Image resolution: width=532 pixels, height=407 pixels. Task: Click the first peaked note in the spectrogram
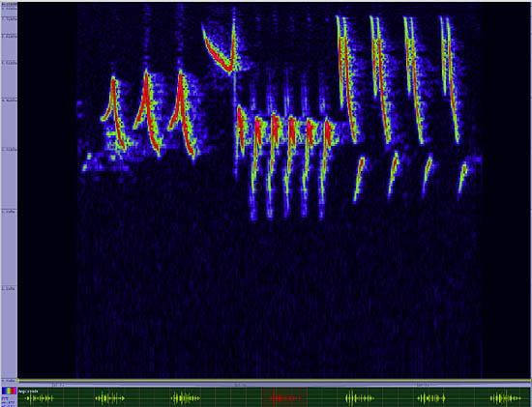tap(114, 114)
